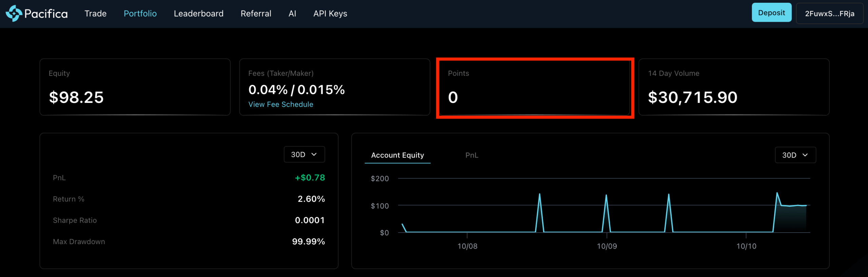The height and width of the screenshot is (277, 868).
Task: Select the Account Equity tab
Action: point(397,155)
